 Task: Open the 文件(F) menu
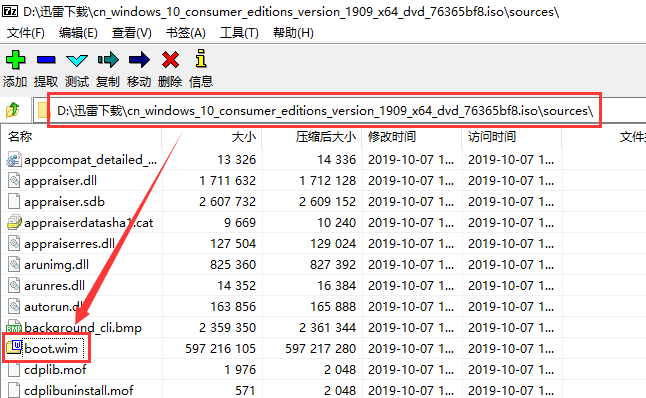pyautogui.click(x=26, y=33)
